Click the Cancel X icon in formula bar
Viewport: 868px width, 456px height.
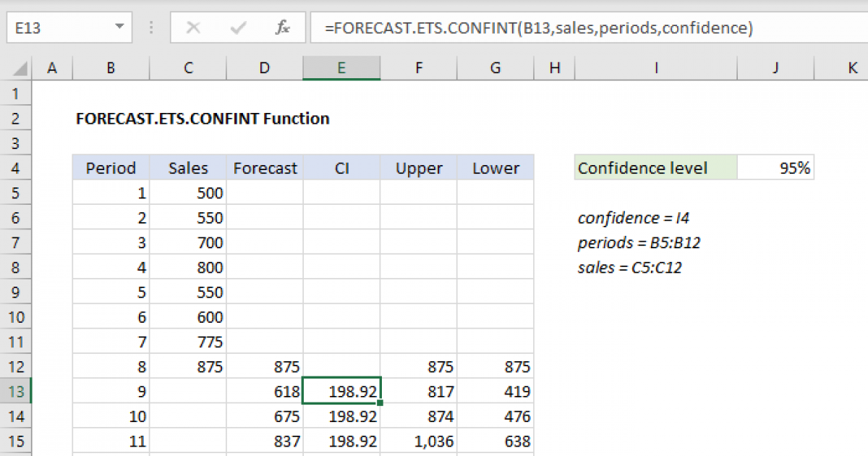click(x=193, y=28)
